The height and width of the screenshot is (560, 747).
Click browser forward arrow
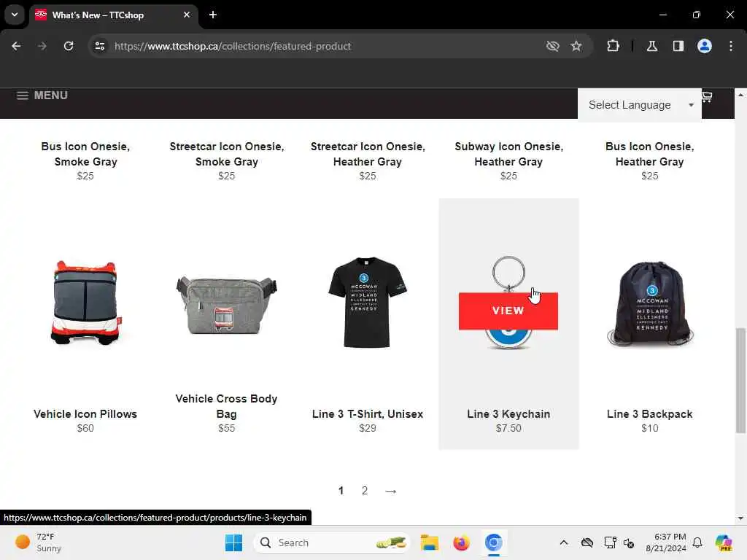click(x=42, y=46)
